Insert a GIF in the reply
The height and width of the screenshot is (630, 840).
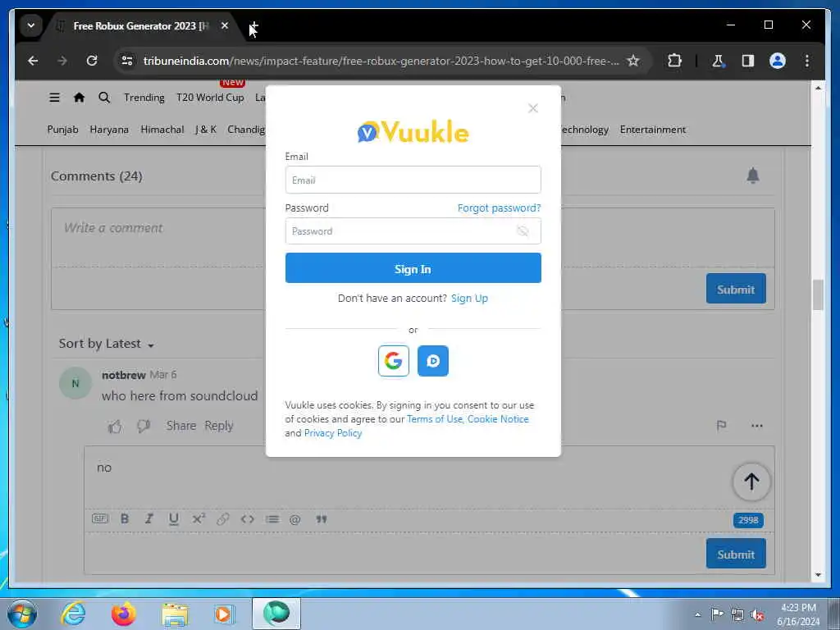click(x=100, y=518)
